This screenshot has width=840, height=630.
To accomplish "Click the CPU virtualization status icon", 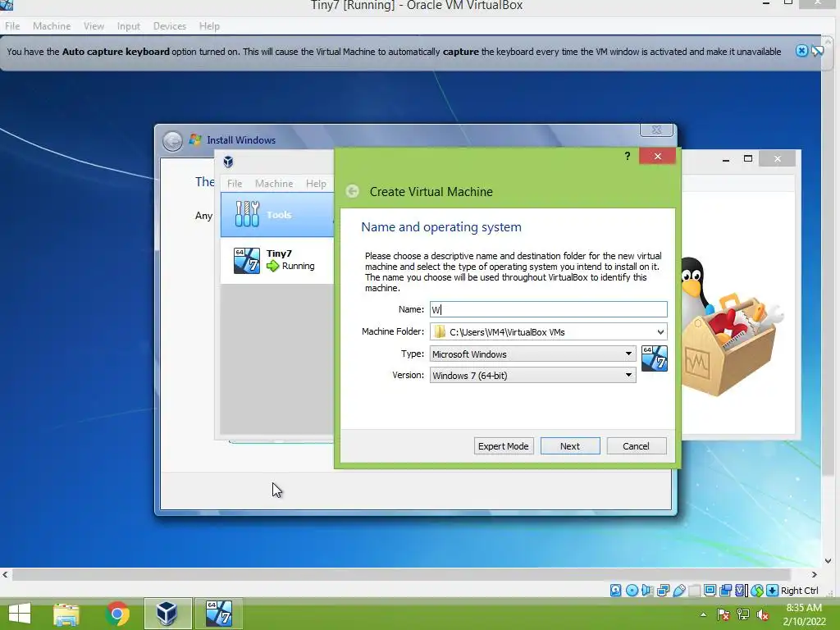I will point(741,591).
